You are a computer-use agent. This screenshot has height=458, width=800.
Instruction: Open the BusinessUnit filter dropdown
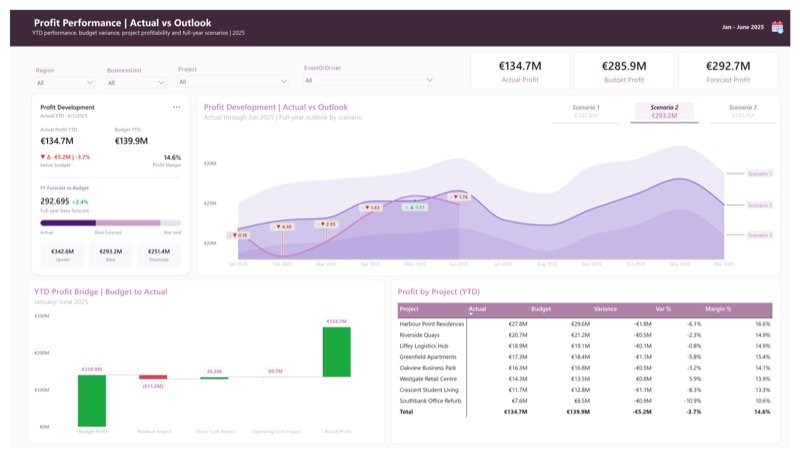(x=136, y=82)
